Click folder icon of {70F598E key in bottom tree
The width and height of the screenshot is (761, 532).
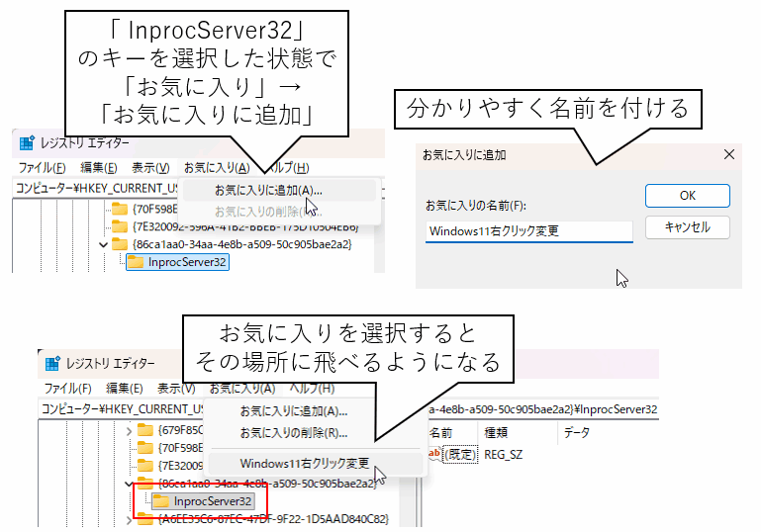[145, 448]
